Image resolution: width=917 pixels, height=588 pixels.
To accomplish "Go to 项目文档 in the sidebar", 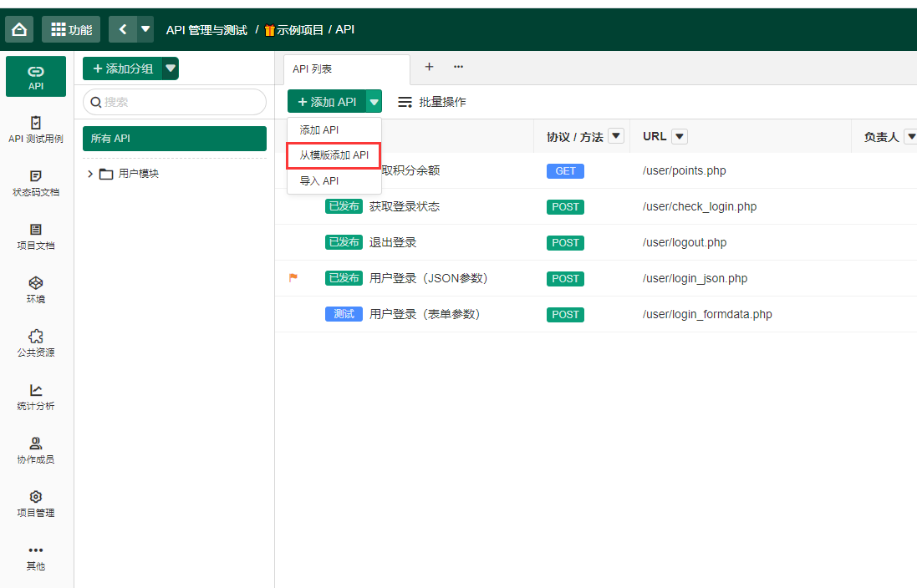I will 35,236.
